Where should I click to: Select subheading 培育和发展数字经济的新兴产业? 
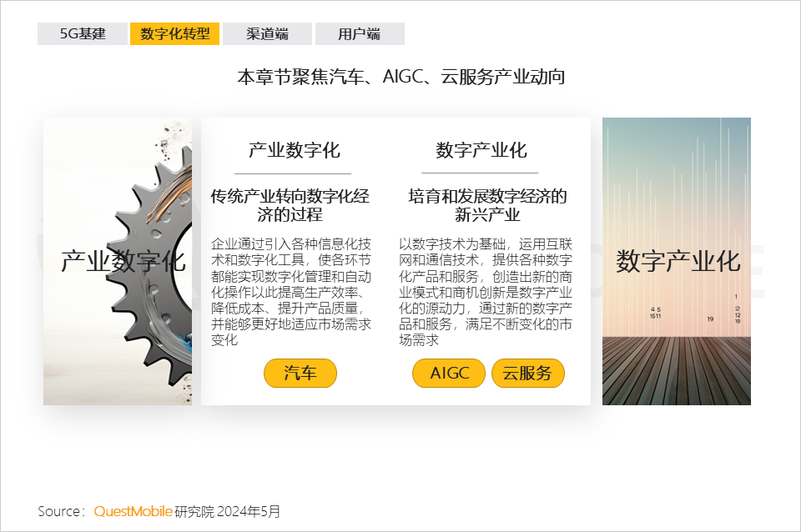tap(487, 205)
